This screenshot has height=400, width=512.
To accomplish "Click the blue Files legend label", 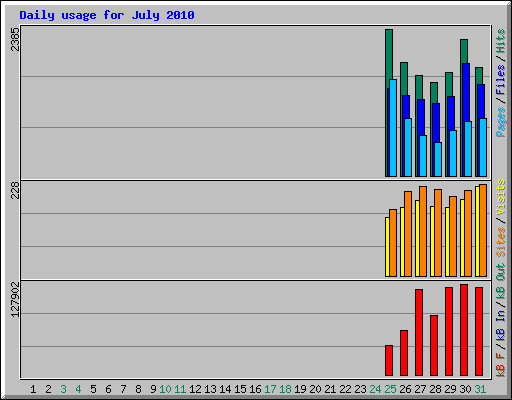I will point(500,80).
